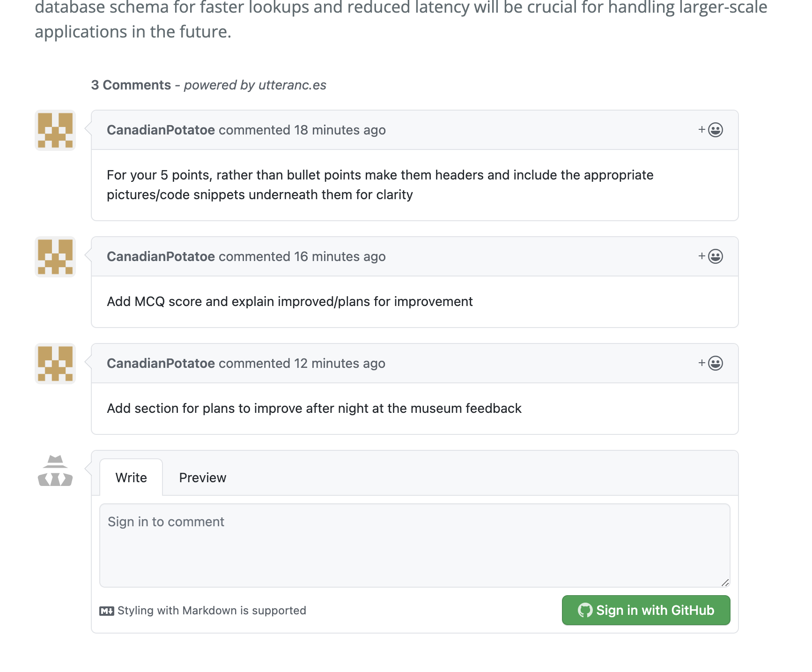Add reaction to the 12 minutes ago comment

tap(710, 363)
